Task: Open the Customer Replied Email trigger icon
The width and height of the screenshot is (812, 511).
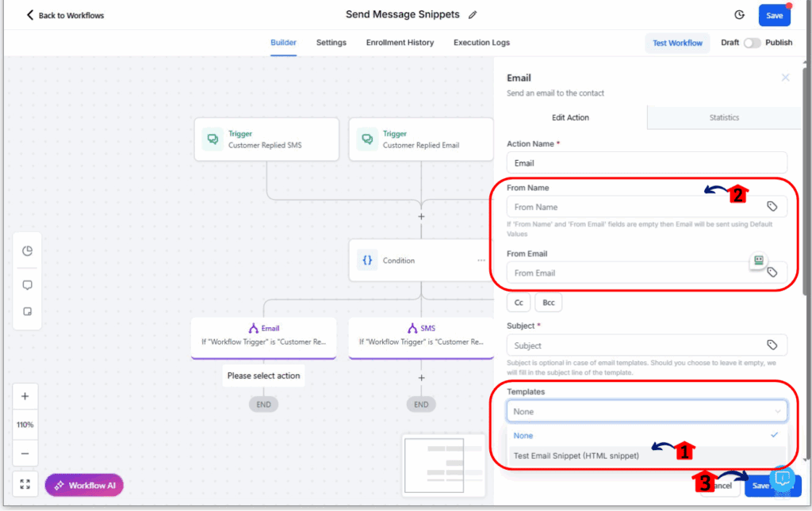Action: tap(366, 139)
